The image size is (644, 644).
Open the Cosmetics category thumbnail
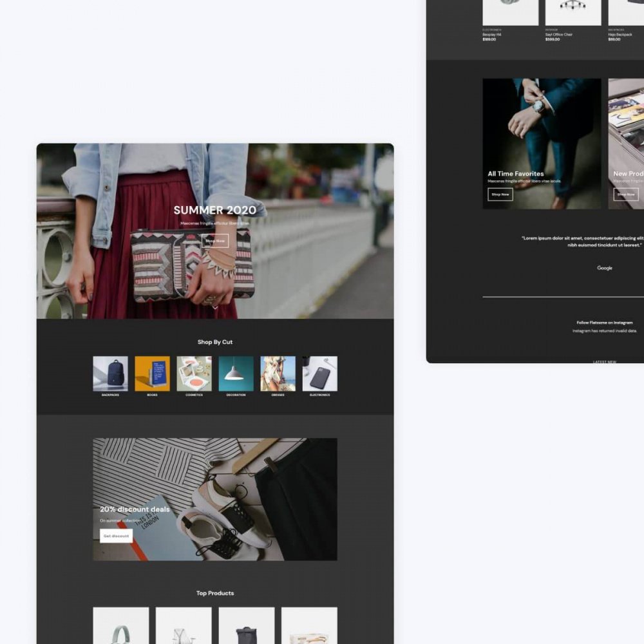(x=194, y=374)
